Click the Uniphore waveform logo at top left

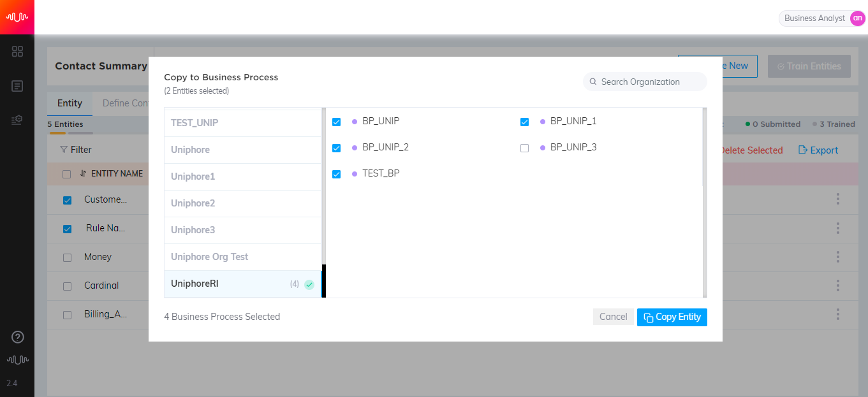17,17
